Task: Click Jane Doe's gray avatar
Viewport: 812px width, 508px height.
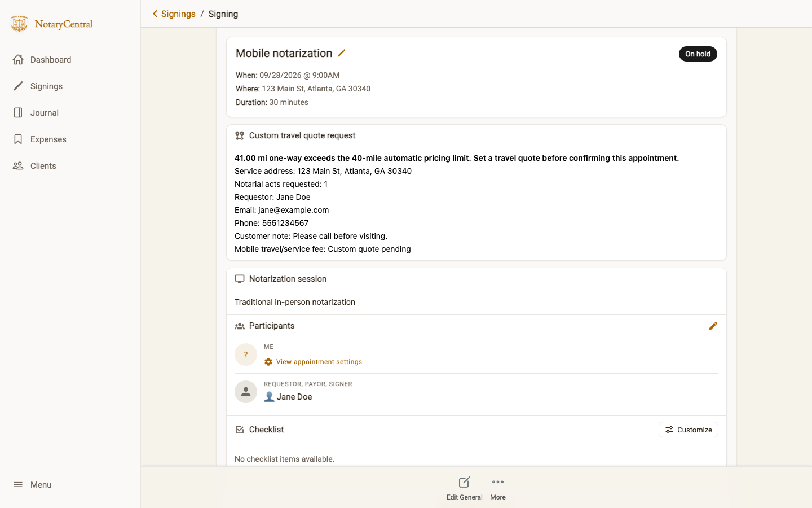Action: click(x=246, y=392)
